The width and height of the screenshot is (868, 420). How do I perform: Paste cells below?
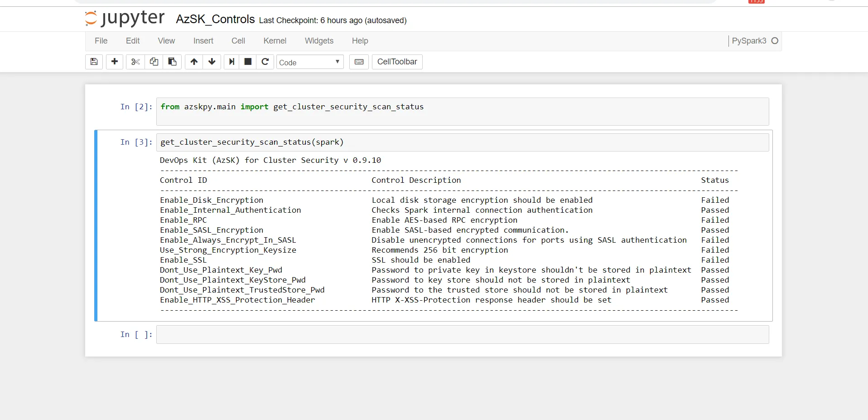(x=172, y=62)
